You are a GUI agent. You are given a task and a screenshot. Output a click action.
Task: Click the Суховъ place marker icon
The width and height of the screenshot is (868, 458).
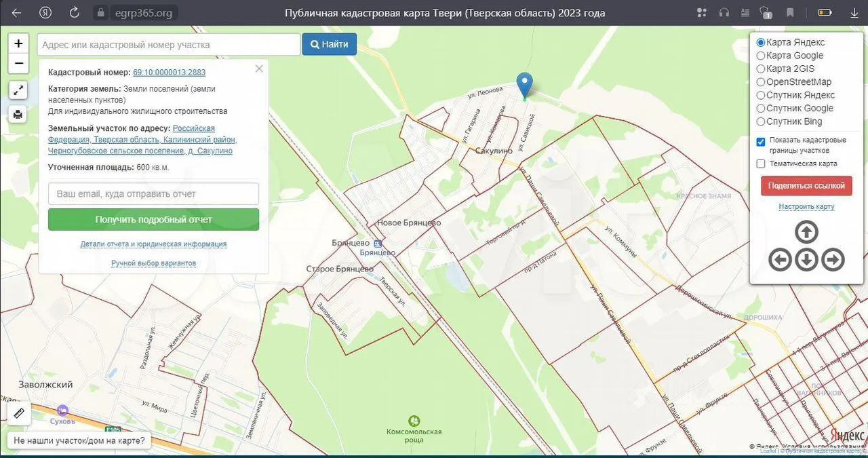pyautogui.click(x=62, y=410)
